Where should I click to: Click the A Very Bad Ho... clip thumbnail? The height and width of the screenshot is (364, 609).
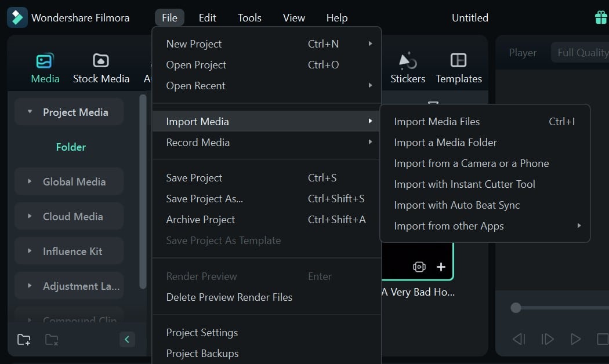417,261
